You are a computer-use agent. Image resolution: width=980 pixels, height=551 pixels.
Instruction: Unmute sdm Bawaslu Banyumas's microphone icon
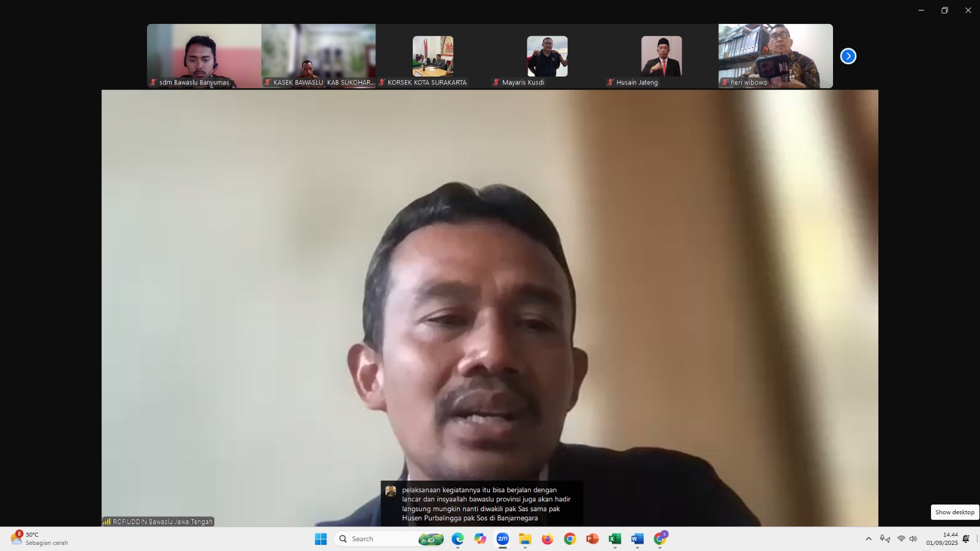coord(153,81)
